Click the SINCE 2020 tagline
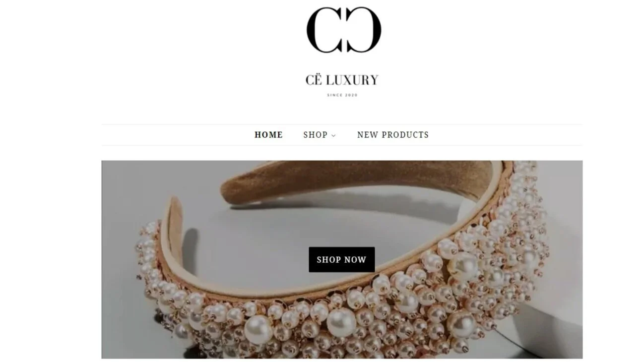This screenshot has height=362, width=644. tap(342, 95)
